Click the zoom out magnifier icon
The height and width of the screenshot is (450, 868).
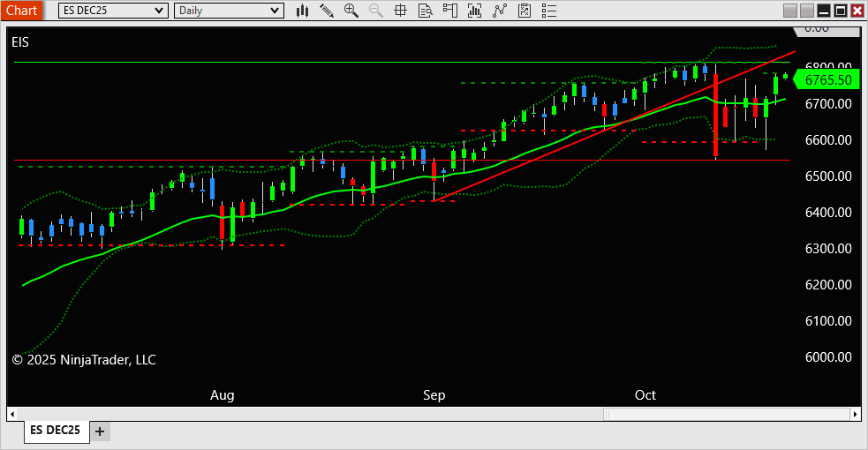(x=376, y=11)
